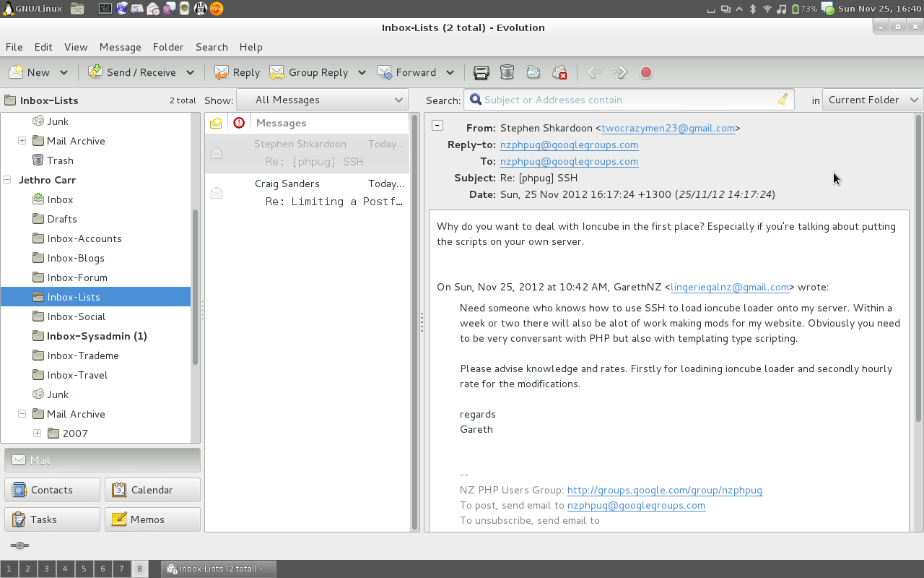Click the Group Reply button
This screenshot has width=924, height=578.
[x=309, y=72]
